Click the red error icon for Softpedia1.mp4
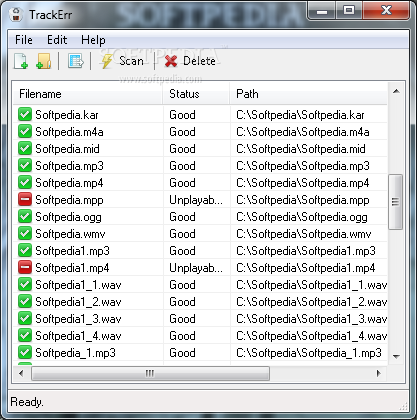 [x=25, y=267]
